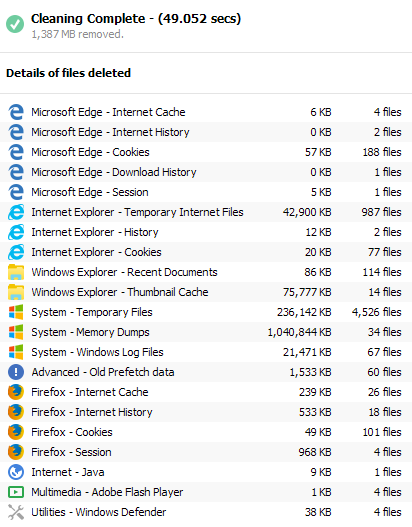
Task: Select Windows Explorer - Recent Documents row
Action: tap(206, 272)
